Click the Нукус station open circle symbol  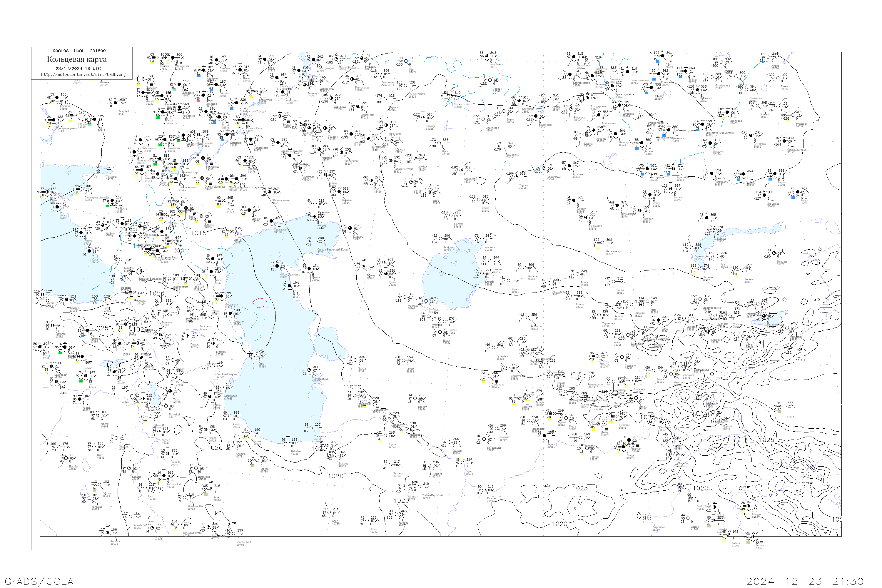click(440, 332)
